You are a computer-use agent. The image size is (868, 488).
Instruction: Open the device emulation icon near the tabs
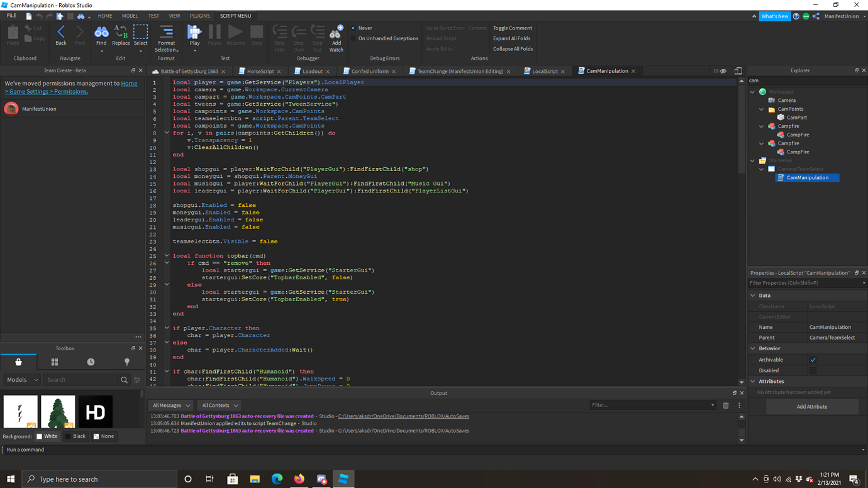point(737,70)
